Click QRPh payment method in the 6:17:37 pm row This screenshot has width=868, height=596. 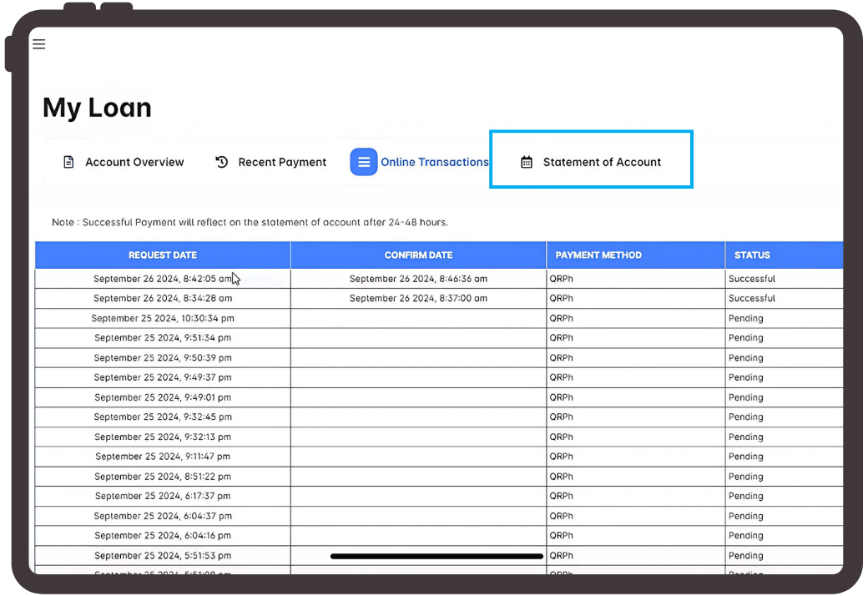tap(562, 496)
